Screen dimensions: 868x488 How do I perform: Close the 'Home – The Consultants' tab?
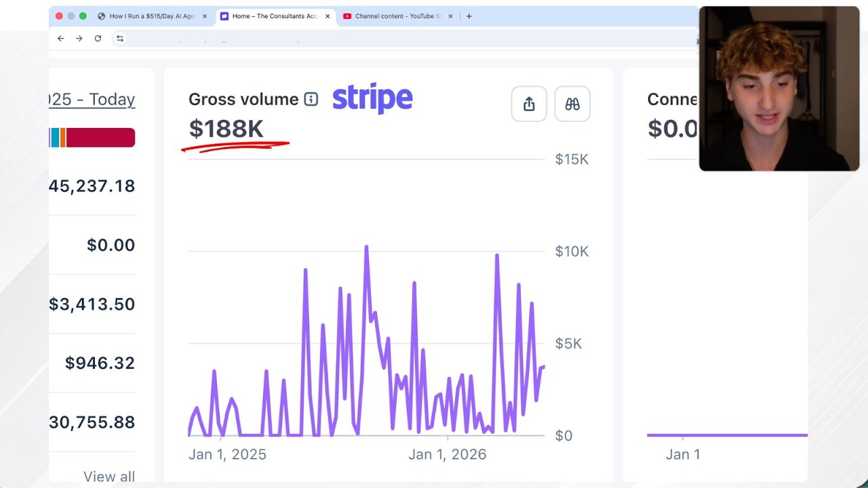point(328,16)
